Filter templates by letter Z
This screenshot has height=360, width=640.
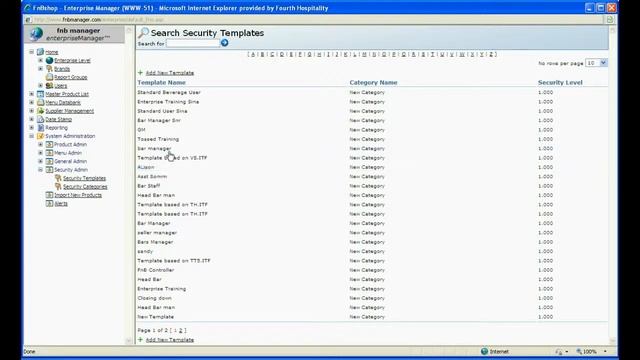pyautogui.click(x=491, y=54)
